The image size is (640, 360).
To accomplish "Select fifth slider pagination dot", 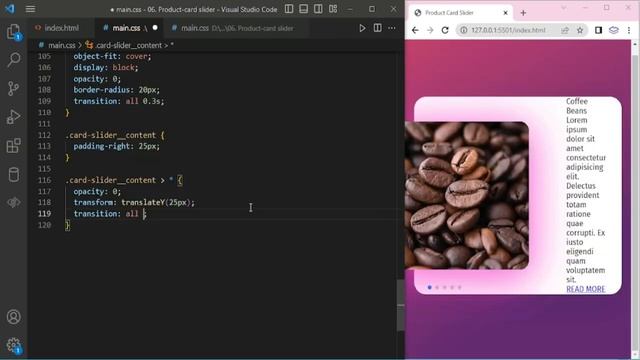I will coord(459,287).
